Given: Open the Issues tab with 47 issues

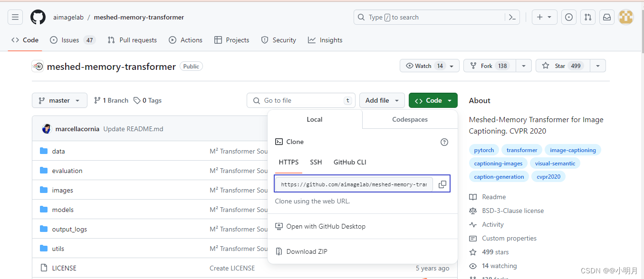Looking at the screenshot, I should (73, 40).
